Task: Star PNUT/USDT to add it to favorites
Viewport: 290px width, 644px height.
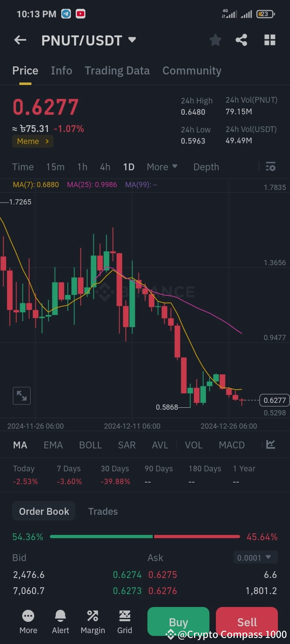Action: point(215,40)
